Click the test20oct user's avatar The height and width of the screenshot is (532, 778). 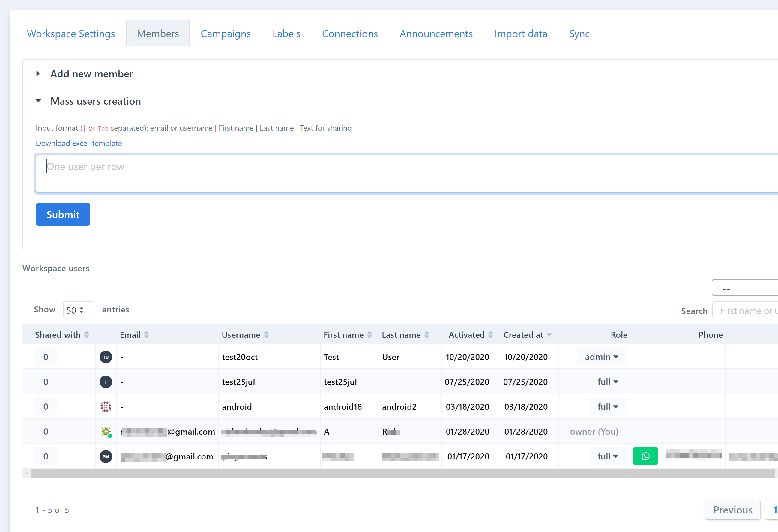(106, 357)
